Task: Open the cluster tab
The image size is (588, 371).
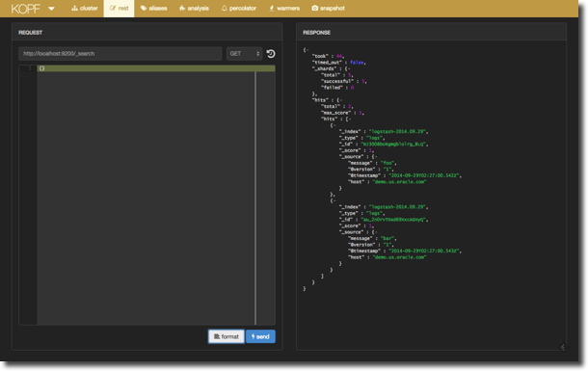Action: (x=85, y=9)
